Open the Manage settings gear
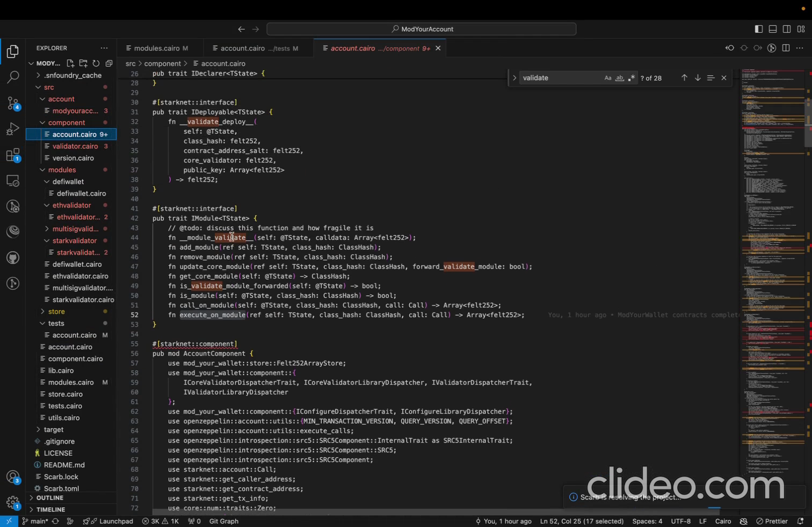This screenshot has height=527, width=812. click(x=13, y=503)
